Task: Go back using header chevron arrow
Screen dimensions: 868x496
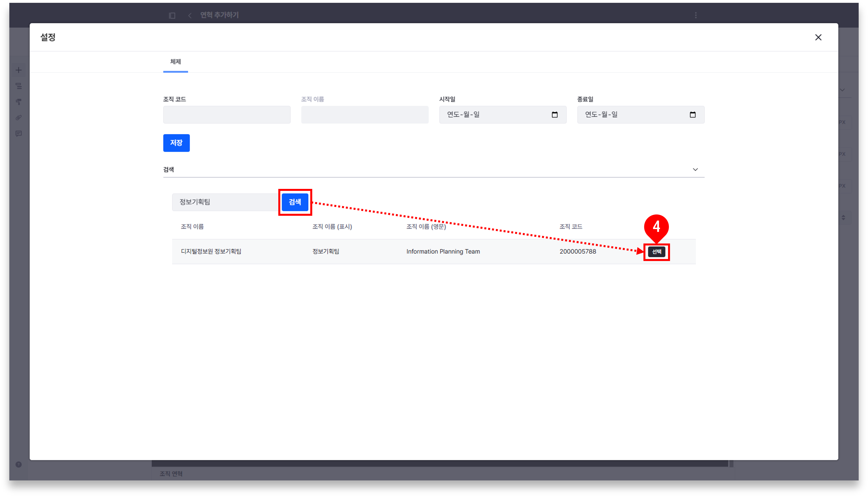Action: pos(190,15)
